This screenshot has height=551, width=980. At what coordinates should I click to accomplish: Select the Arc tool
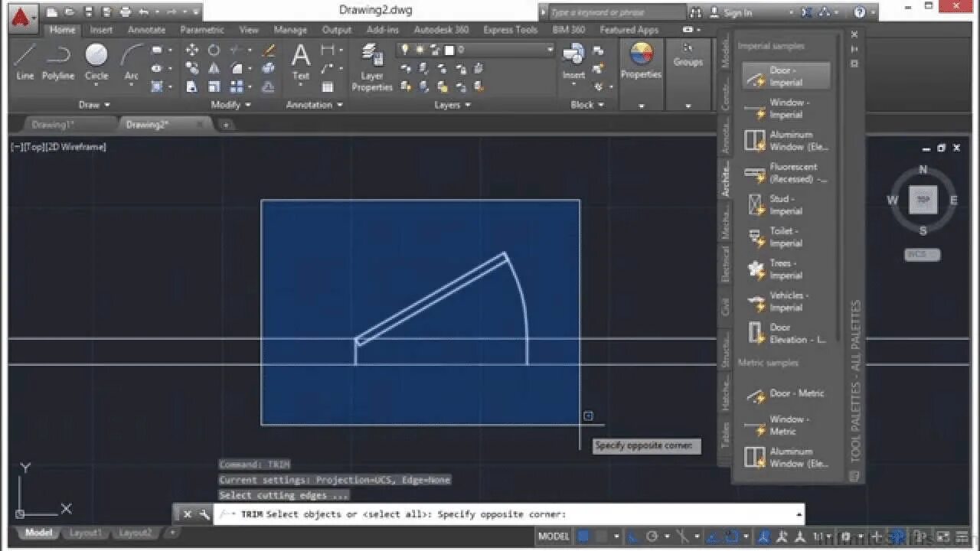tap(132, 61)
